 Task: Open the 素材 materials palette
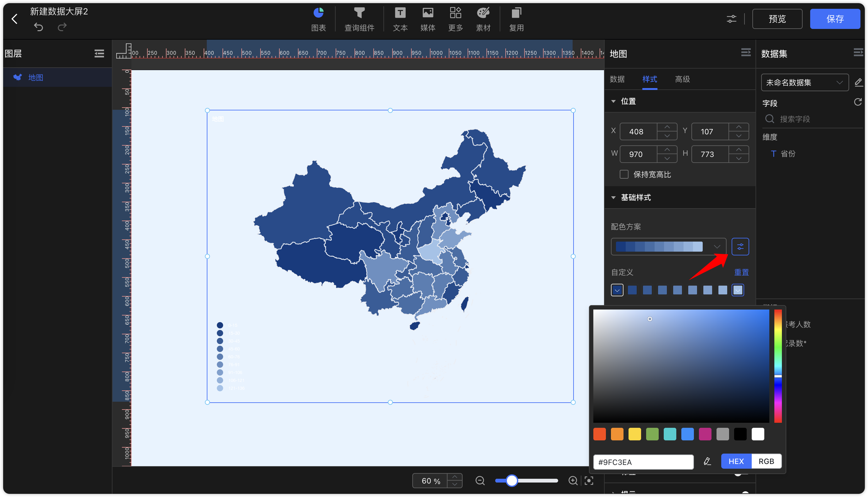coord(483,20)
